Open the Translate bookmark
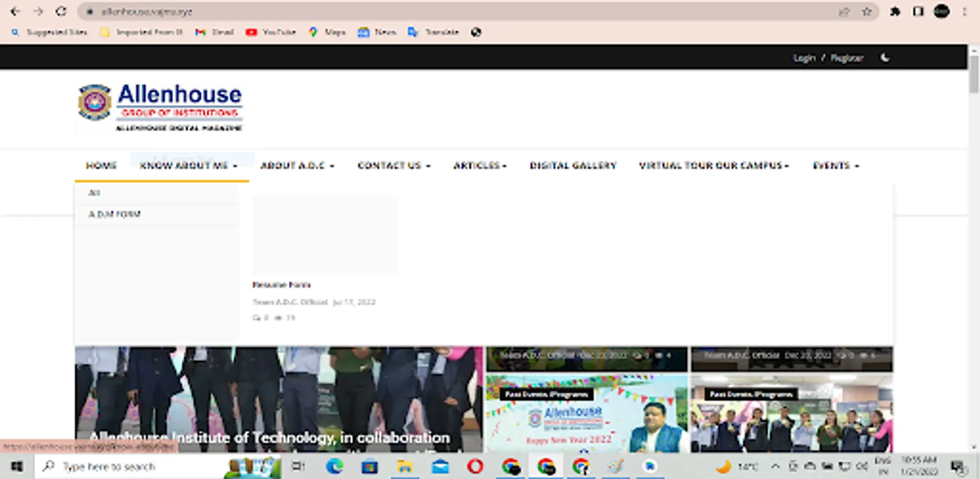The width and height of the screenshot is (980, 479). coord(433,32)
